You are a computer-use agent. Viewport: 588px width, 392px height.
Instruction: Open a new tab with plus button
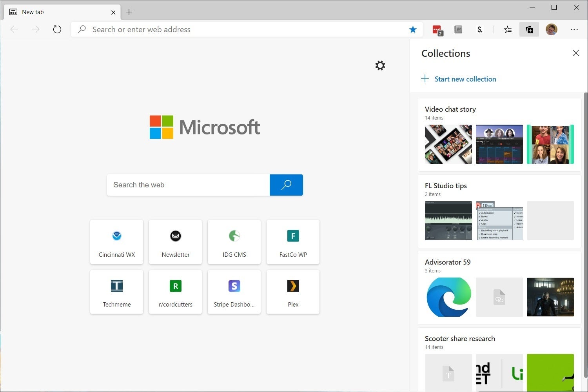tap(129, 12)
